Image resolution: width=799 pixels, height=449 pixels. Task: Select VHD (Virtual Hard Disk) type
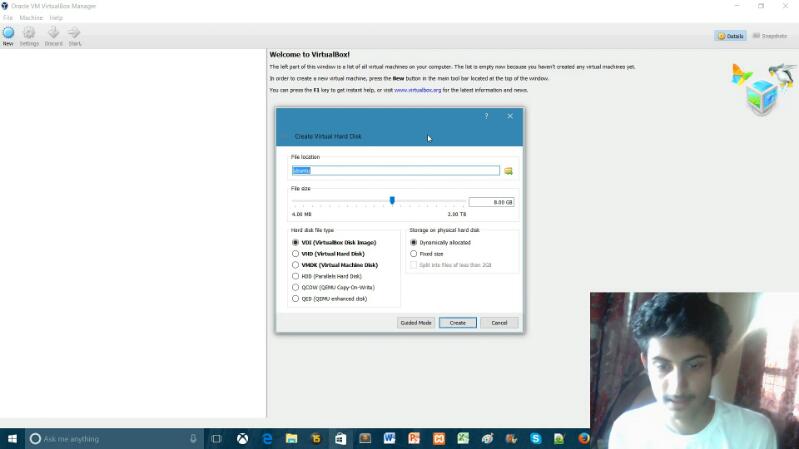coord(328,254)
